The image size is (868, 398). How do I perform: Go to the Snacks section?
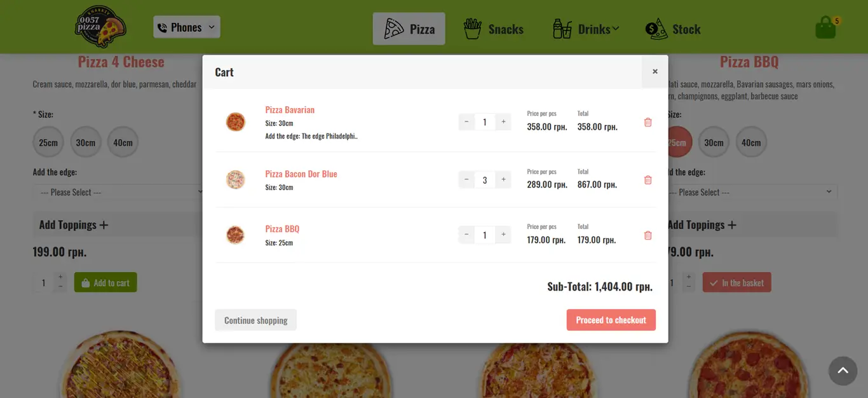click(493, 29)
